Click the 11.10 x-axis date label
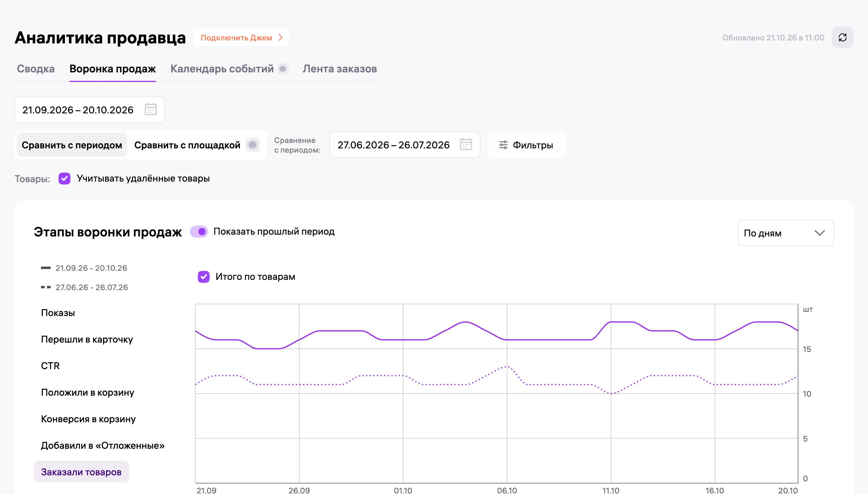The image size is (868, 494). 611,490
